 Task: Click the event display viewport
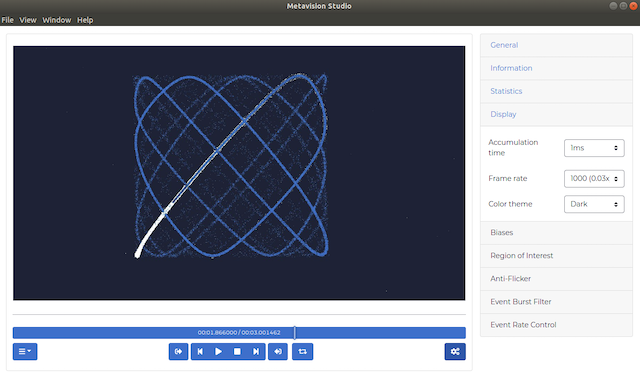[239, 173]
